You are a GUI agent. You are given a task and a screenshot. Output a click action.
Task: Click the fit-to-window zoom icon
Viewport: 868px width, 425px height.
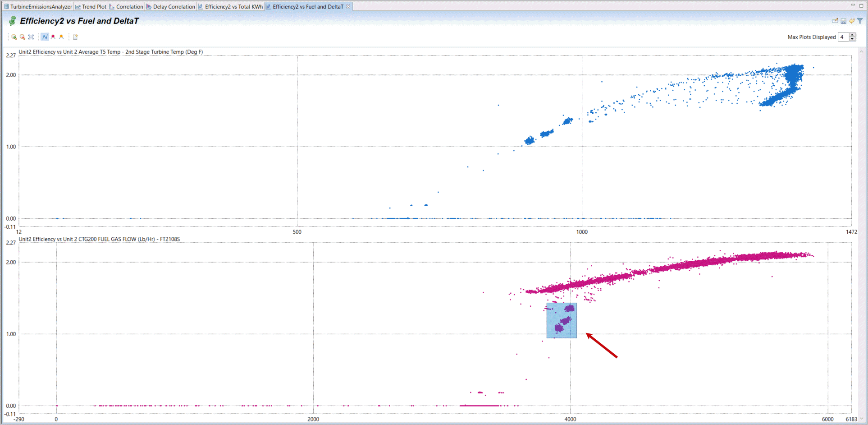tap(31, 37)
